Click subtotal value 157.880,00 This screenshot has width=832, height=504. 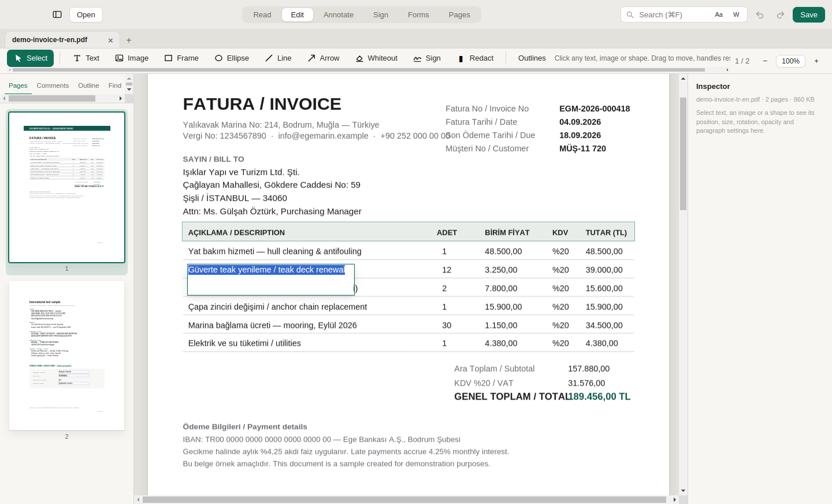click(589, 368)
